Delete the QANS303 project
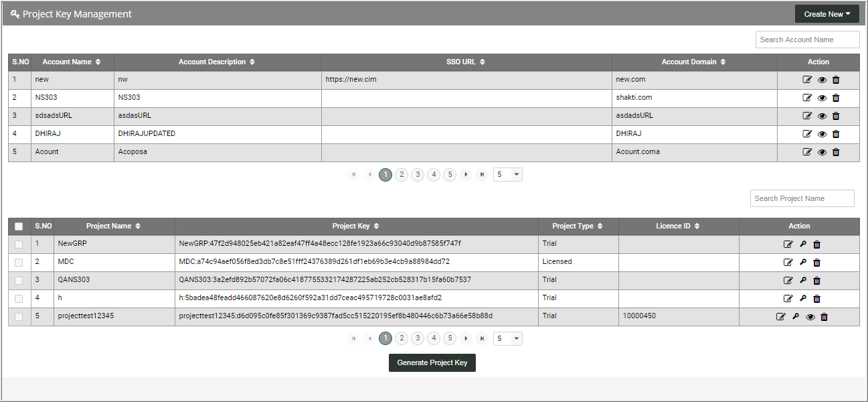868x402 pixels. (816, 280)
